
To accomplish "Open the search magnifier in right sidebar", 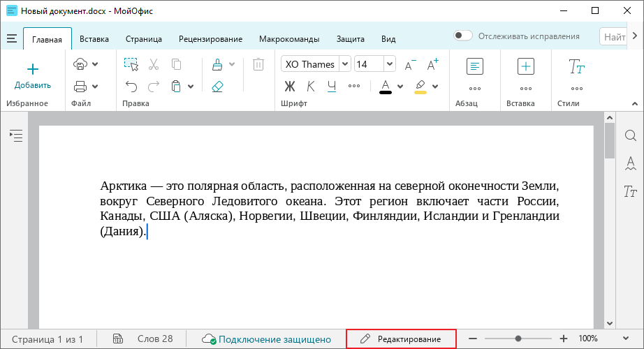I will click(631, 135).
